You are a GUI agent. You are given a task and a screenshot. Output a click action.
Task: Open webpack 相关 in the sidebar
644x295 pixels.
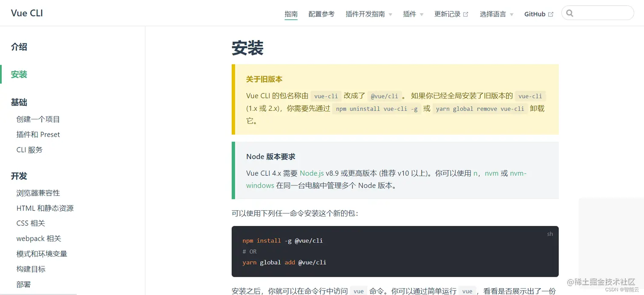coord(39,238)
